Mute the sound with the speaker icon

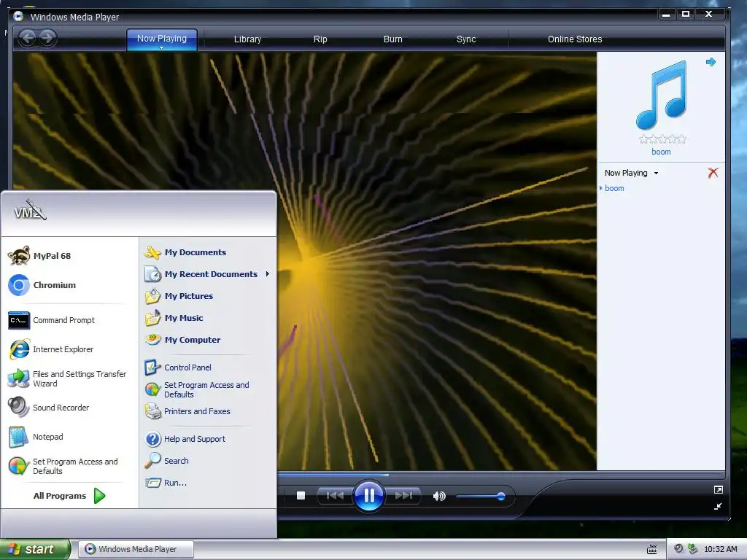click(x=438, y=496)
